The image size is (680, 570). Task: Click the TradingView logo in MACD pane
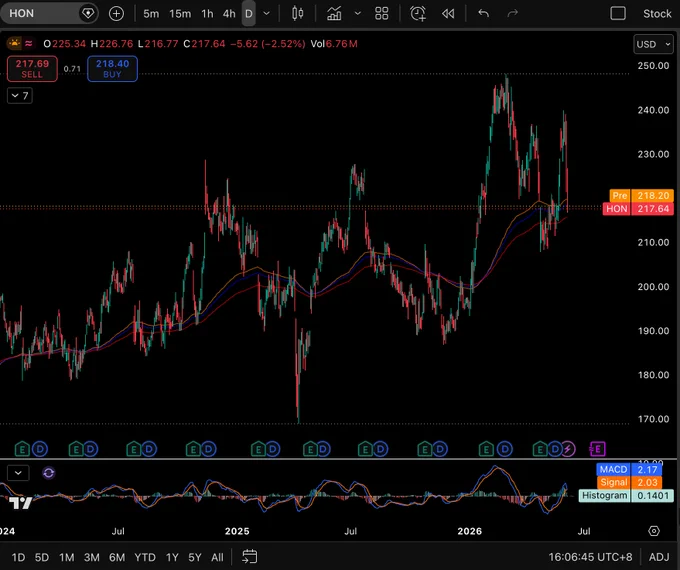(20, 503)
